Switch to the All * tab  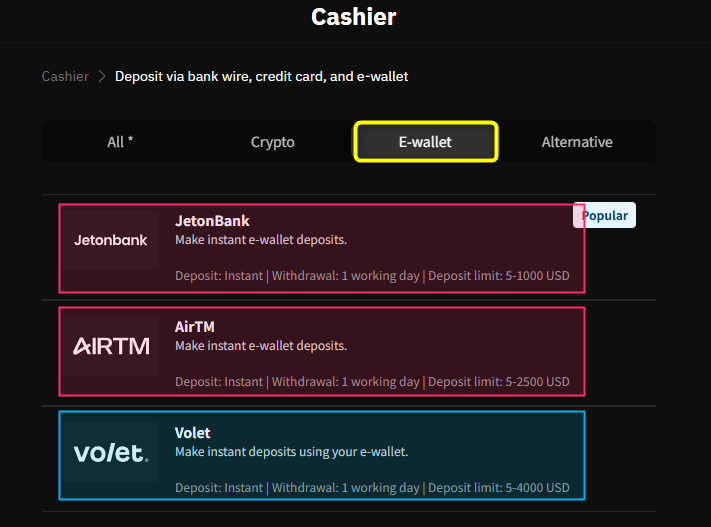coord(120,142)
